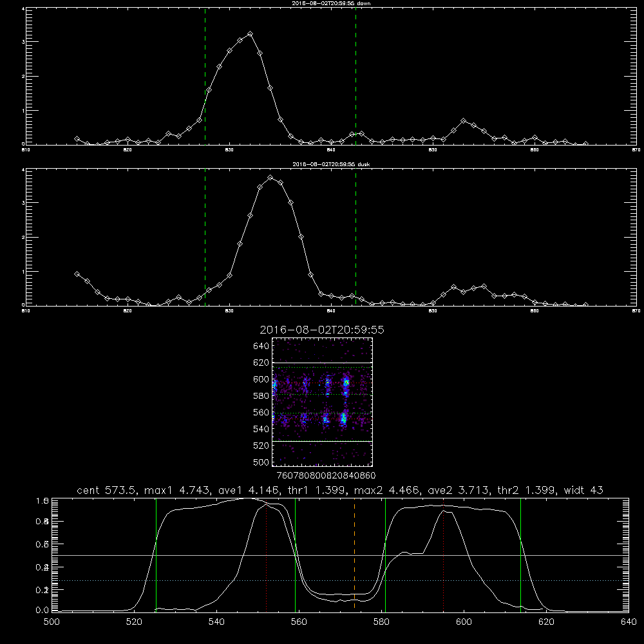Click bottom plot x-axis label 600

pos(464,621)
